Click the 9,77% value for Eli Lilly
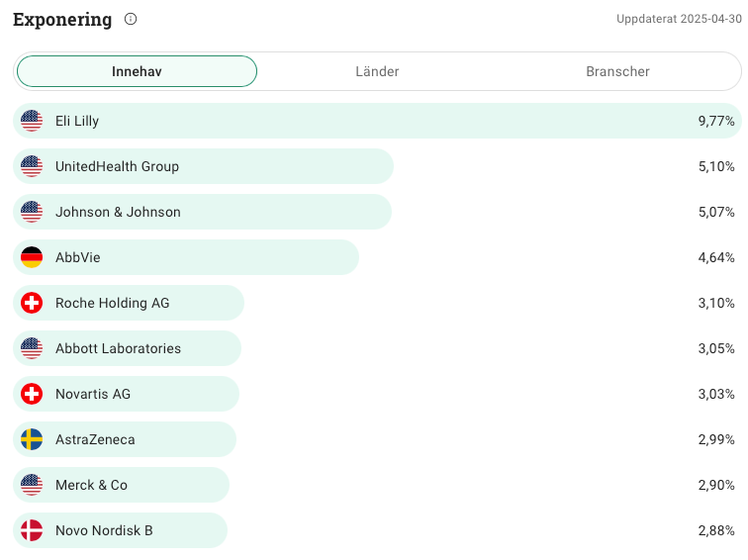The height and width of the screenshot is (560, 748). (716, 121)
